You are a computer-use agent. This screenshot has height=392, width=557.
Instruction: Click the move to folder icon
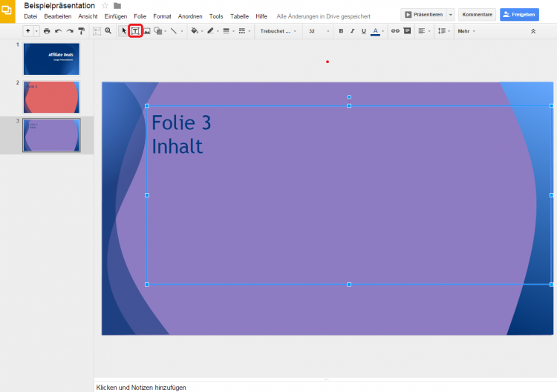pos(117,6)
